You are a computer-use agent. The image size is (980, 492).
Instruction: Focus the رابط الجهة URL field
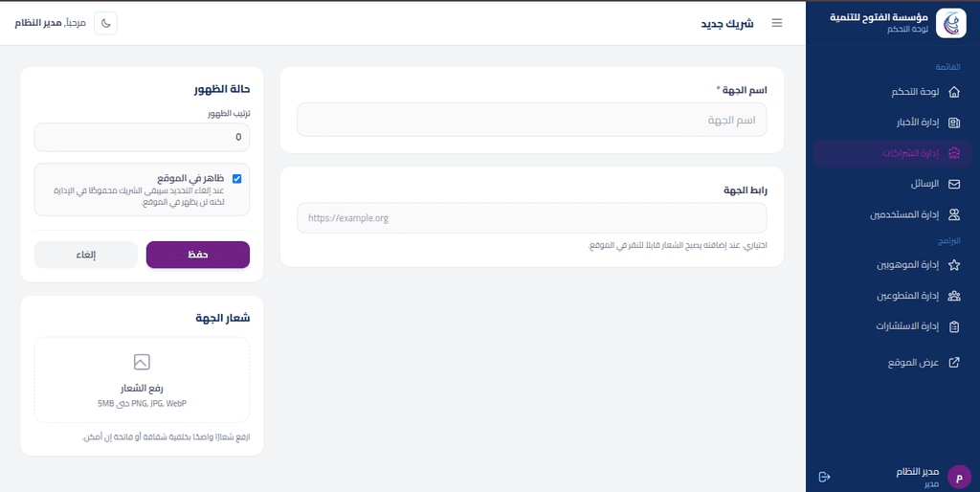point(532,218)
